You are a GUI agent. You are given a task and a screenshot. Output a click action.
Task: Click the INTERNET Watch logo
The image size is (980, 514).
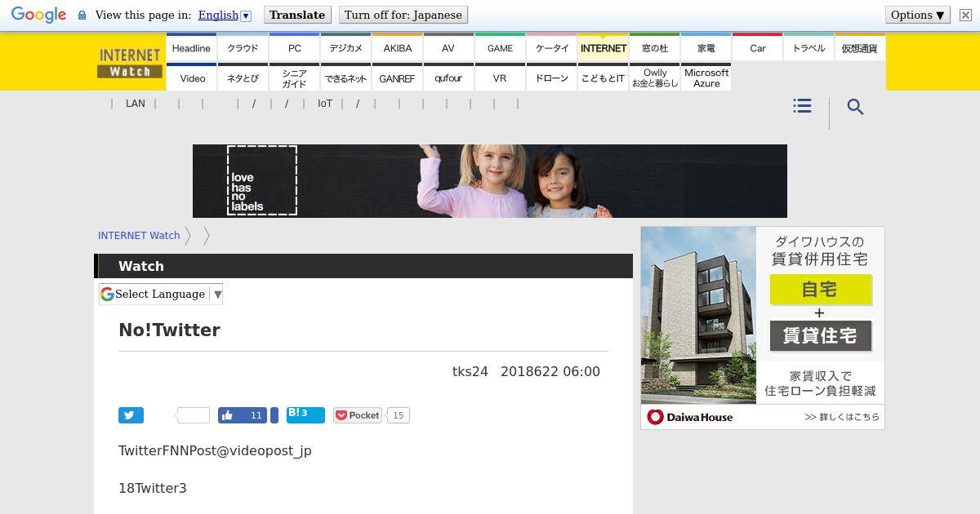pos(130,62)
